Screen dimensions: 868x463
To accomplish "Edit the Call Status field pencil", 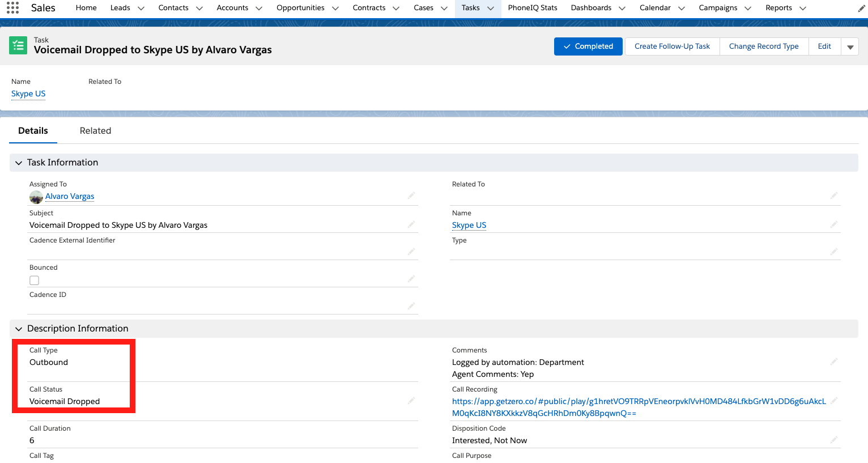I will [x=411, y=401].
